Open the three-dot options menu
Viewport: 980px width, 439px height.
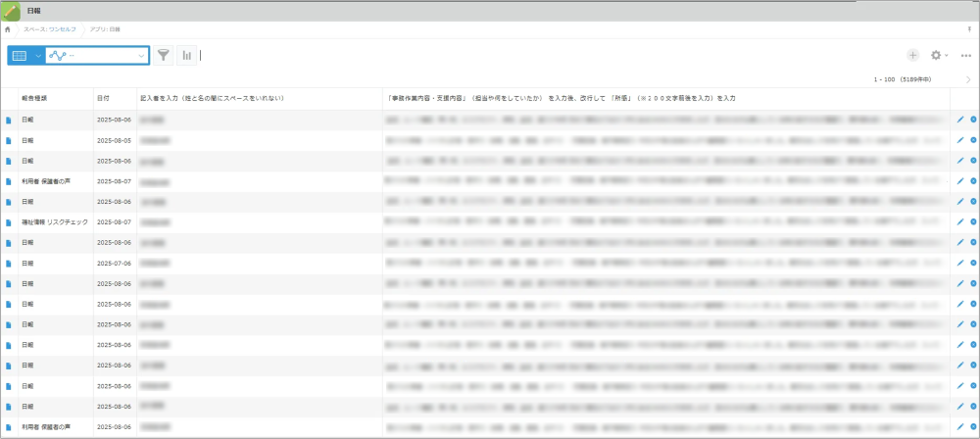click(x=966, y=56)
